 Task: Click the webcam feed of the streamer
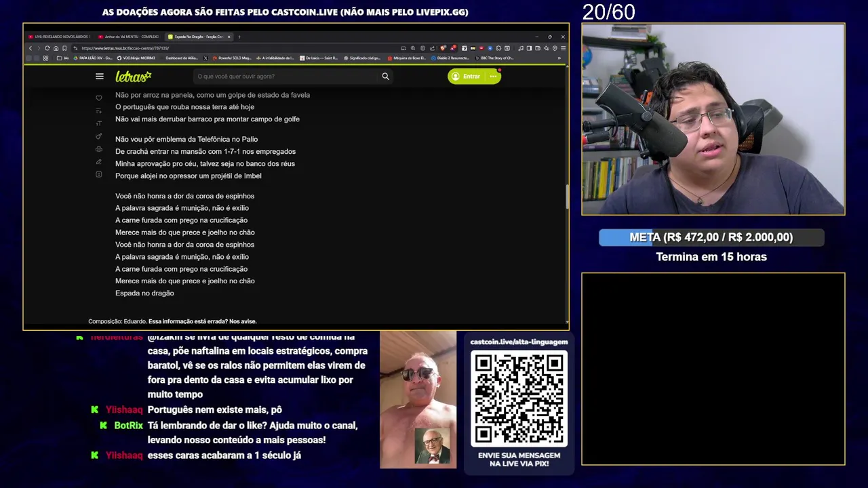tap(713, 119)
